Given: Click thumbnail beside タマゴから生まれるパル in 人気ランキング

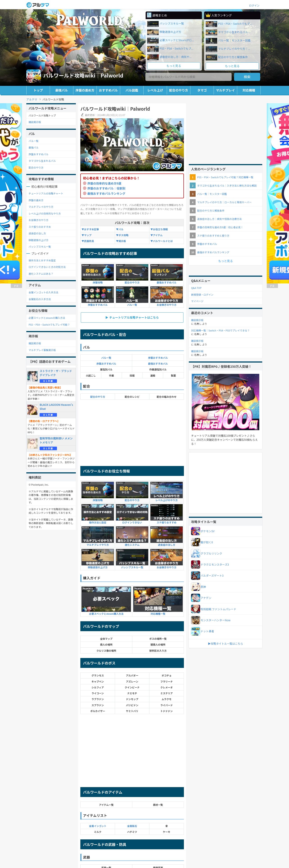Looking at the screenshot, I should tap(211, 32).
